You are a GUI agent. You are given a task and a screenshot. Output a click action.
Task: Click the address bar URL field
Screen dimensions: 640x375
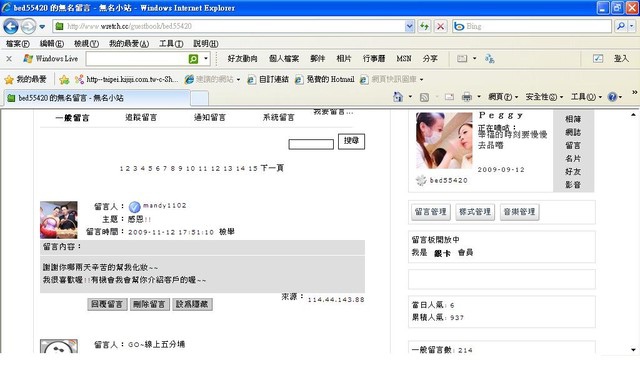coord(229,27)
